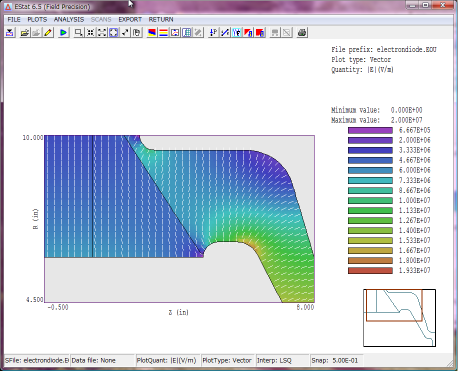This screenshot has width=458, height=371.
Task: Toggle the grid display toolbar icon
Action: (x=187, y=33)
